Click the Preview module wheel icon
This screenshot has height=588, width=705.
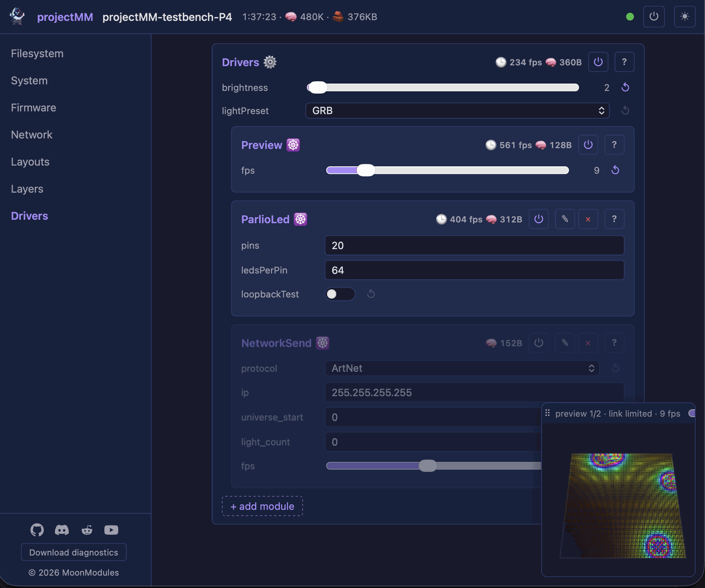tap(293, 145)
